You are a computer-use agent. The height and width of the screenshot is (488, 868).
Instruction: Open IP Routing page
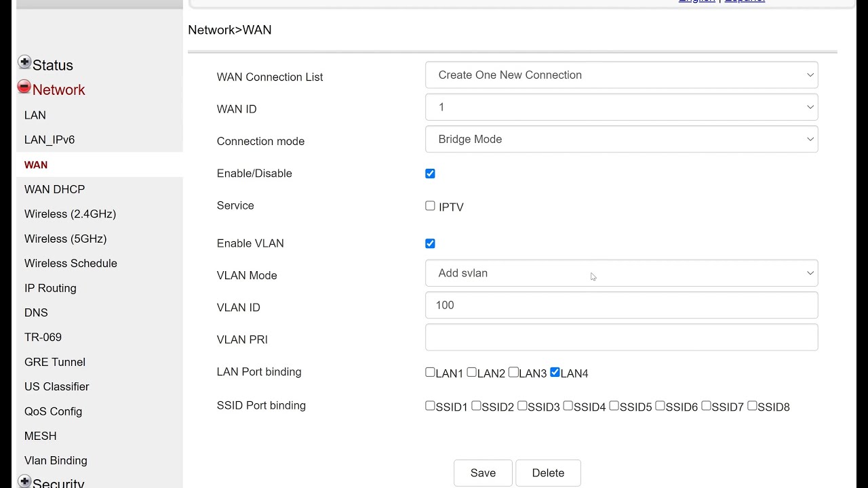pos(50,288)
